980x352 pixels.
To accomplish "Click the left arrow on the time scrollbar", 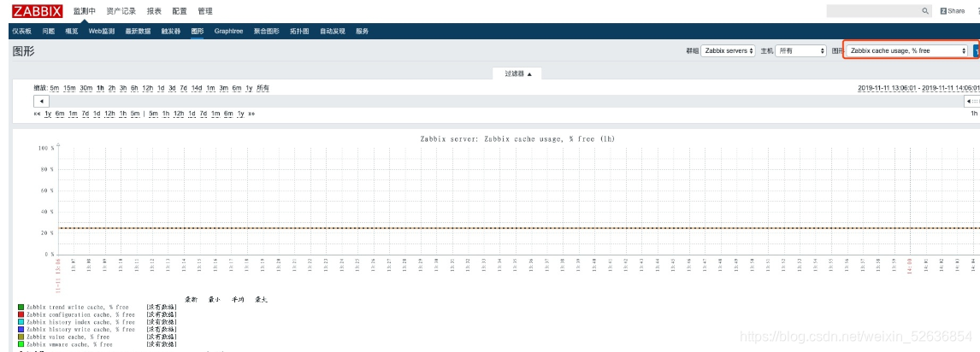I will coord(41,101).
